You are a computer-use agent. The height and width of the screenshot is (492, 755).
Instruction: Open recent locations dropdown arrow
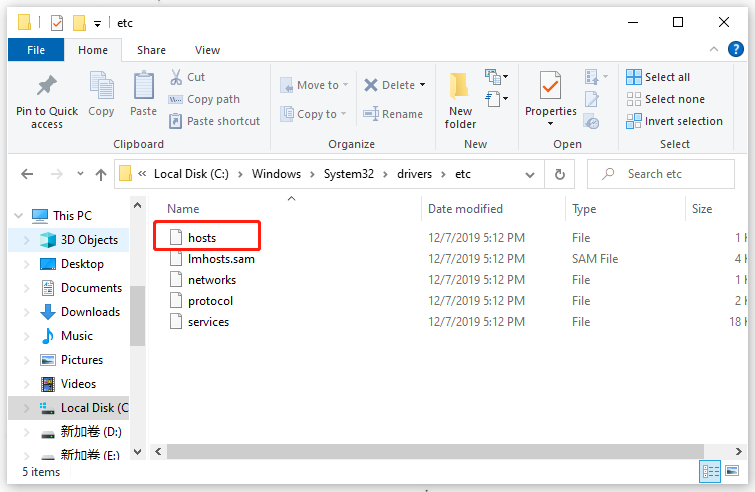click(80, 174)
